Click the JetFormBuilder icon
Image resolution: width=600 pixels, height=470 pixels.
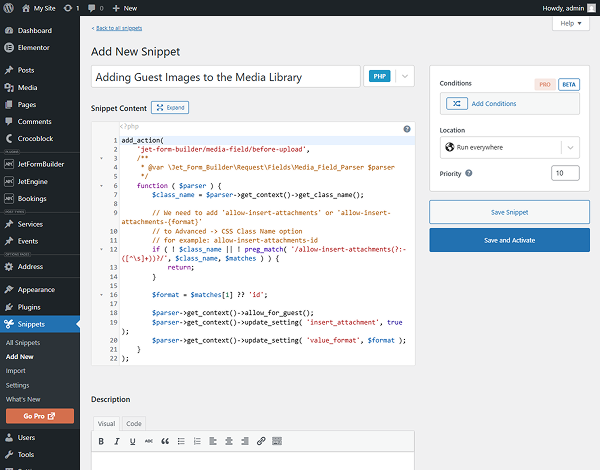coord(9,164)
